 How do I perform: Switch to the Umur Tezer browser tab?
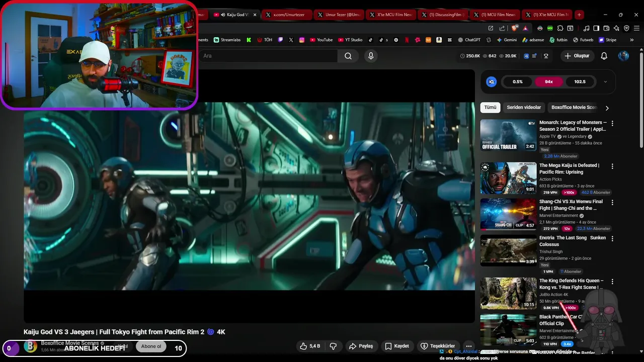340,15
